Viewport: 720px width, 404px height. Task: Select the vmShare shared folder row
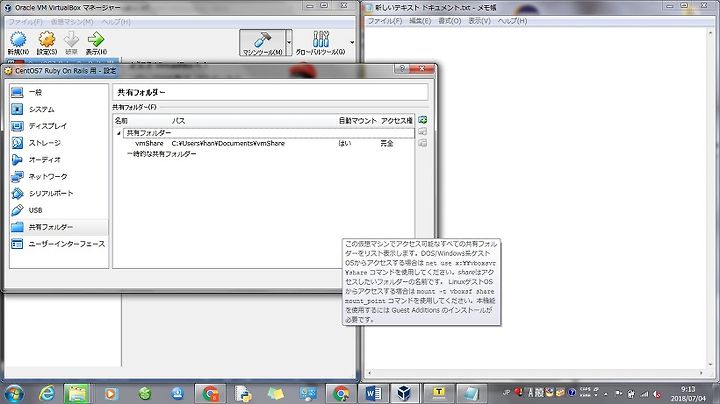click(x=264, y=143)
